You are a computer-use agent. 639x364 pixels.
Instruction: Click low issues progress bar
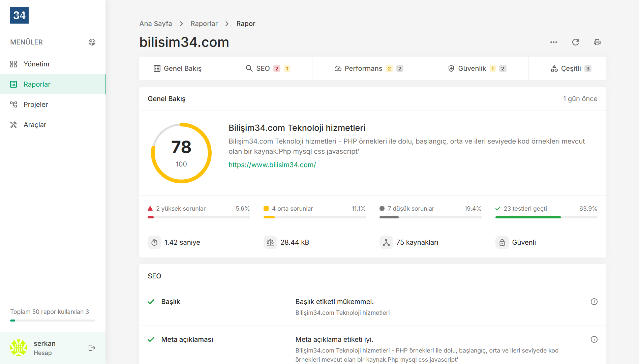click(x=431, y=217)
